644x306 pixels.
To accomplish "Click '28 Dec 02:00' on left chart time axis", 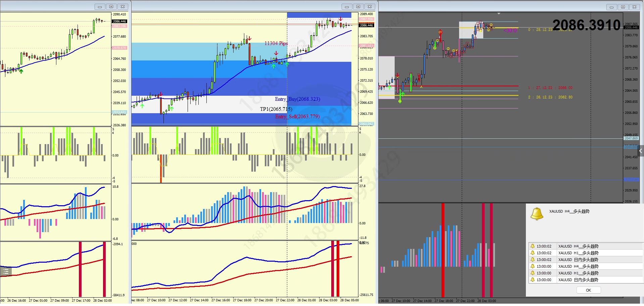I will [x=103, y=301].
